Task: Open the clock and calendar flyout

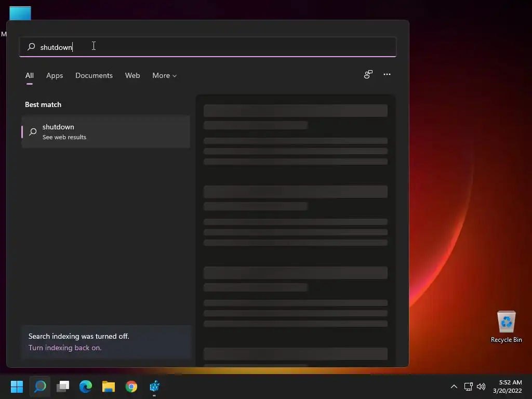Action: [x=507, y=387]
